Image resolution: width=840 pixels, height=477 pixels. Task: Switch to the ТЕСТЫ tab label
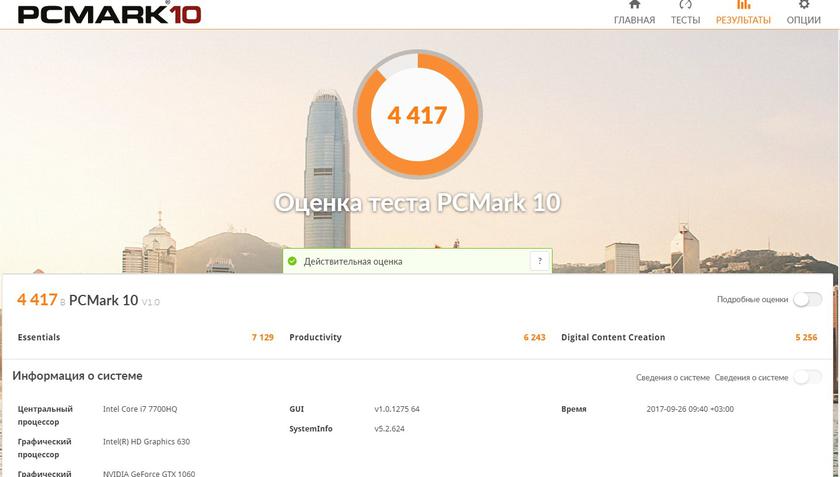(685, 20)
